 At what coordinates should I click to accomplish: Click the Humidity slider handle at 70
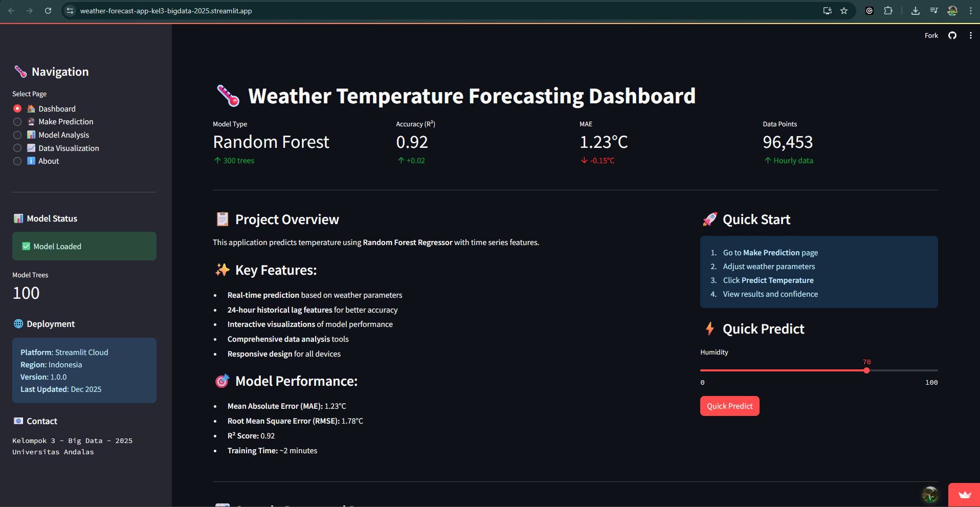[x=866, y=370]
